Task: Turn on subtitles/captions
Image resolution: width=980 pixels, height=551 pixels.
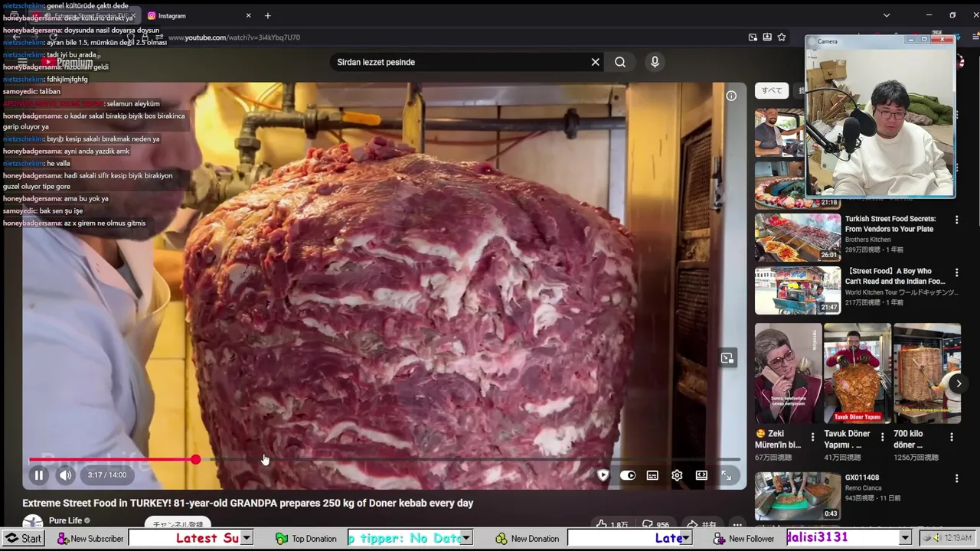Action: [652, 475]
